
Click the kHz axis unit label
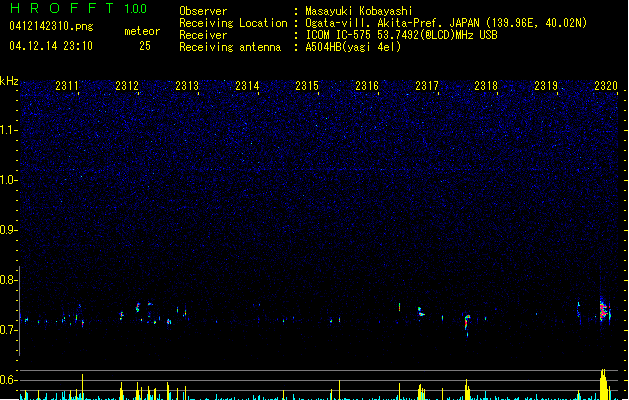click(9, 81)
